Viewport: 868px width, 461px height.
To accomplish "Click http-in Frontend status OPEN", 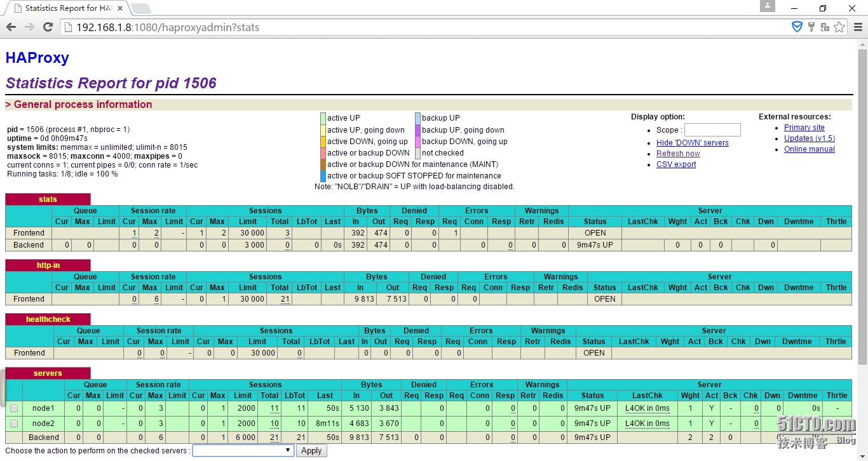I will pos(605,299).
